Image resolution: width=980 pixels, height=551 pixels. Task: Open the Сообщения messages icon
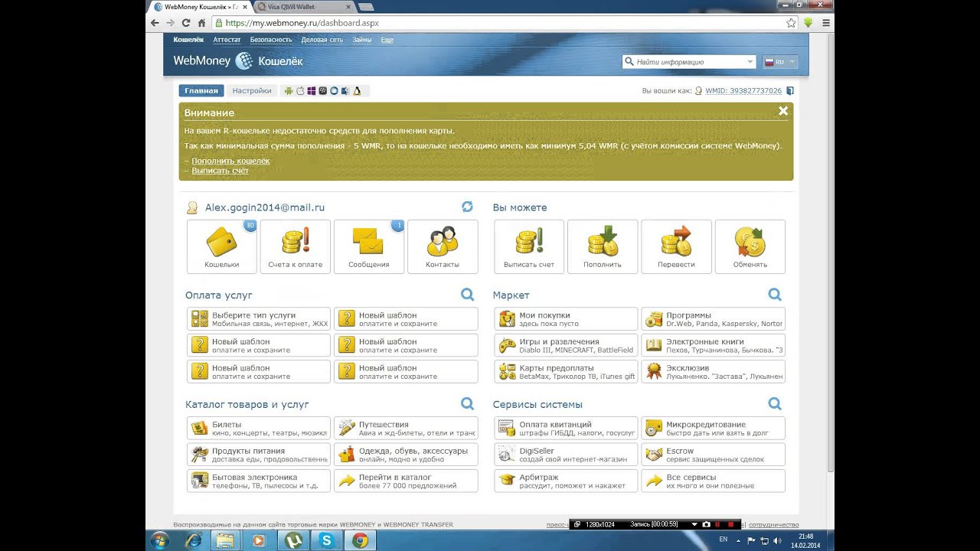(x=368, y=246)
